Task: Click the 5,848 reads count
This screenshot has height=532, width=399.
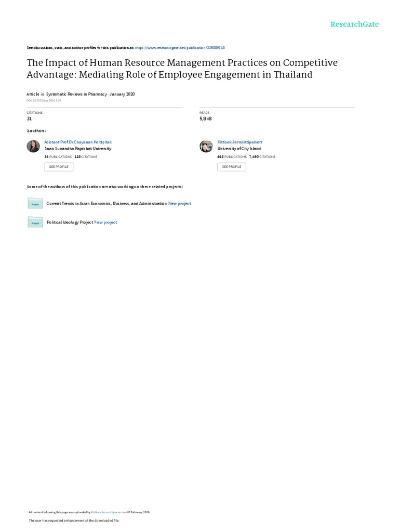Action: pos(206,118)
